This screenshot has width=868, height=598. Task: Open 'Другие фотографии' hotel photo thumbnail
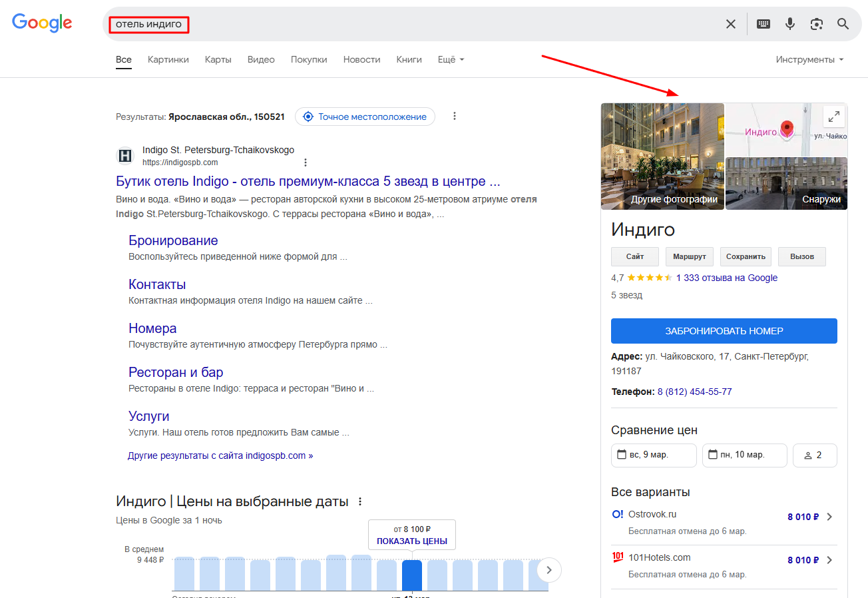pos(662,156)
